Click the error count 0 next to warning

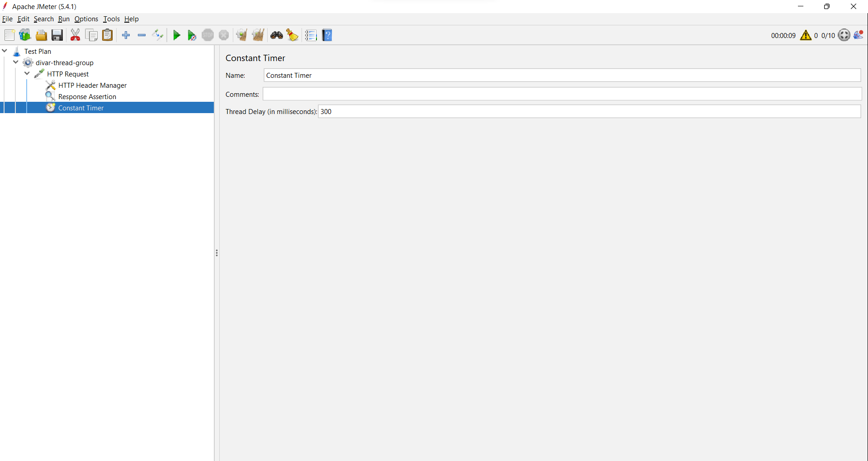coord(816,36)
